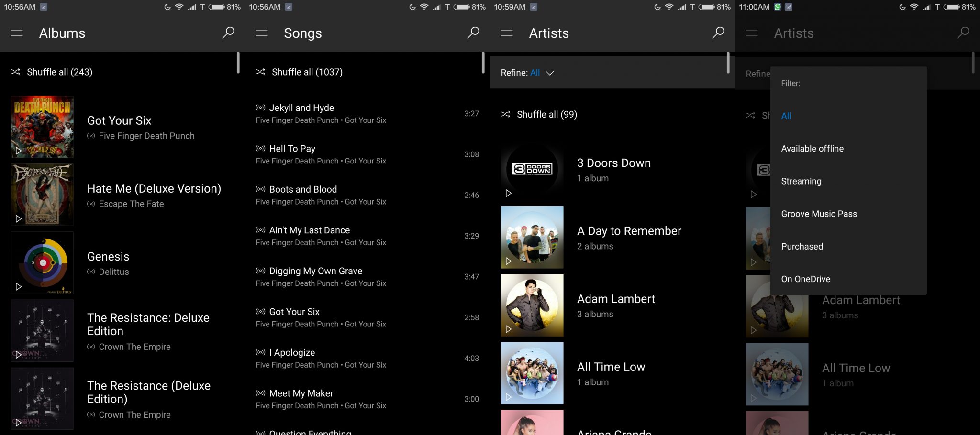Open Got Your Six album cover thumbnail
Image resolution: width=980 pixels, height=435 pixels.
(x=42, y=127)
